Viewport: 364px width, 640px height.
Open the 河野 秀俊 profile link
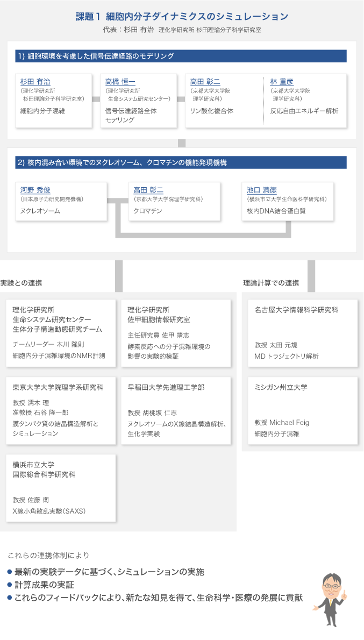click(35, 190)
